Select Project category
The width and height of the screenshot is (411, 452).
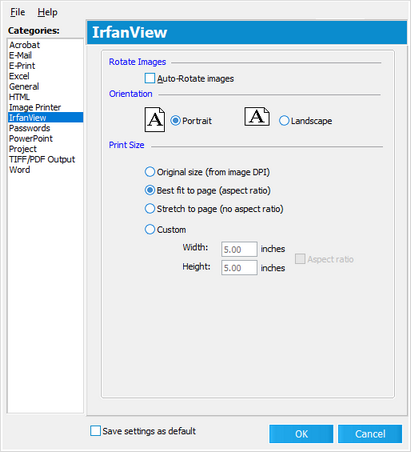pos(45,149)
